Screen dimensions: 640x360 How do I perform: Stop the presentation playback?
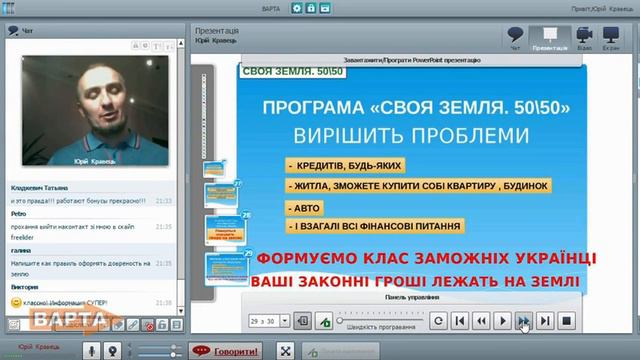pyautogui.click(x=566, y=321)
